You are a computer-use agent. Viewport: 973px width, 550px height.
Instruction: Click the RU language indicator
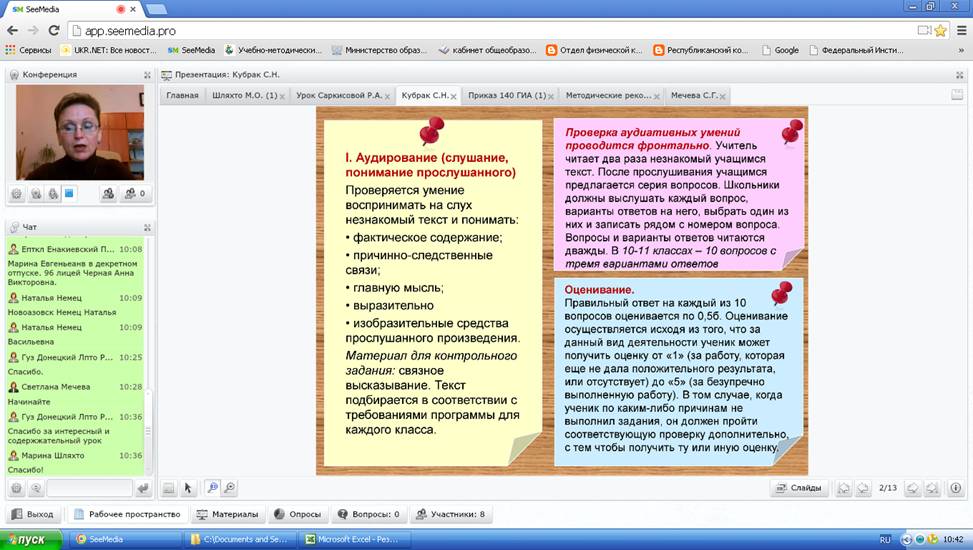click(x=886, y=540)
